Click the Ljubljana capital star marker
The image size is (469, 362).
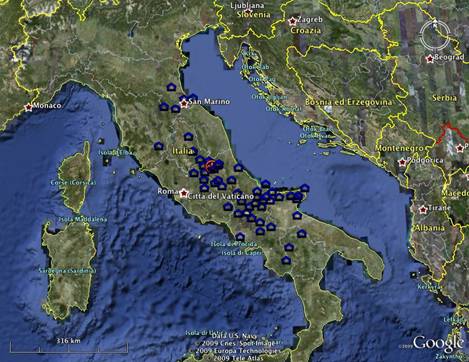tap(248, 12)
